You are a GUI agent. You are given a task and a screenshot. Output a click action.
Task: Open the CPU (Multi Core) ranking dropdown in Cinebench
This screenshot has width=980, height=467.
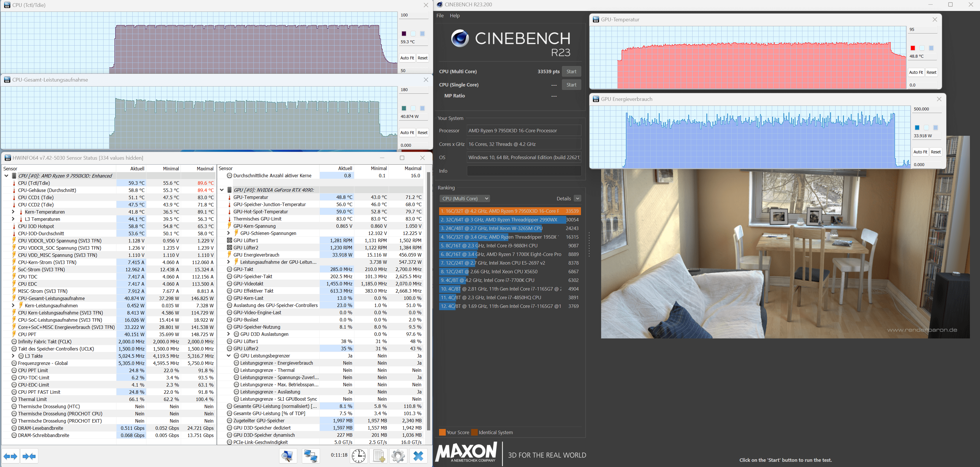(464, 199)
